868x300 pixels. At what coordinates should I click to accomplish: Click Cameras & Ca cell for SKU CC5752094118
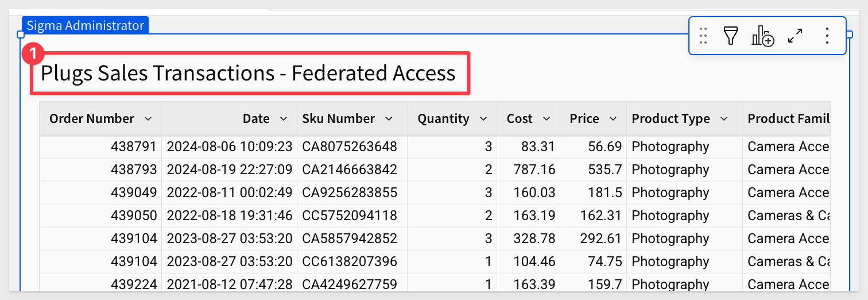click(786, 216)
